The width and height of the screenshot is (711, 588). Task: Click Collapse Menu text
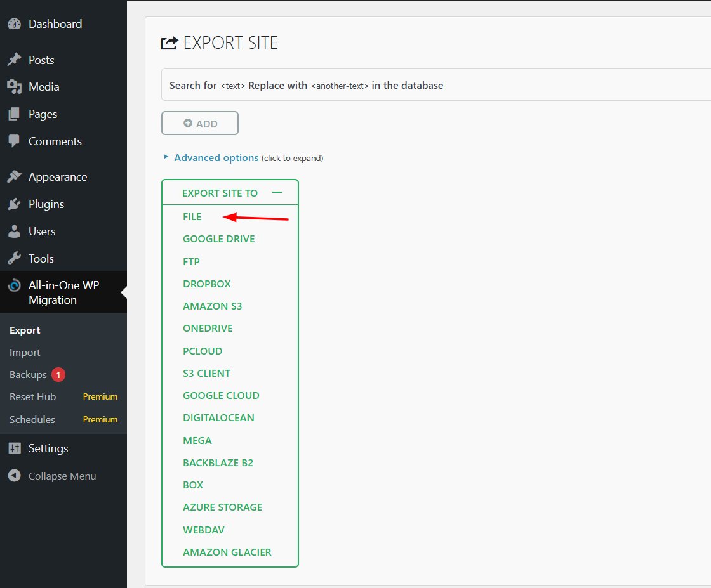62,476
